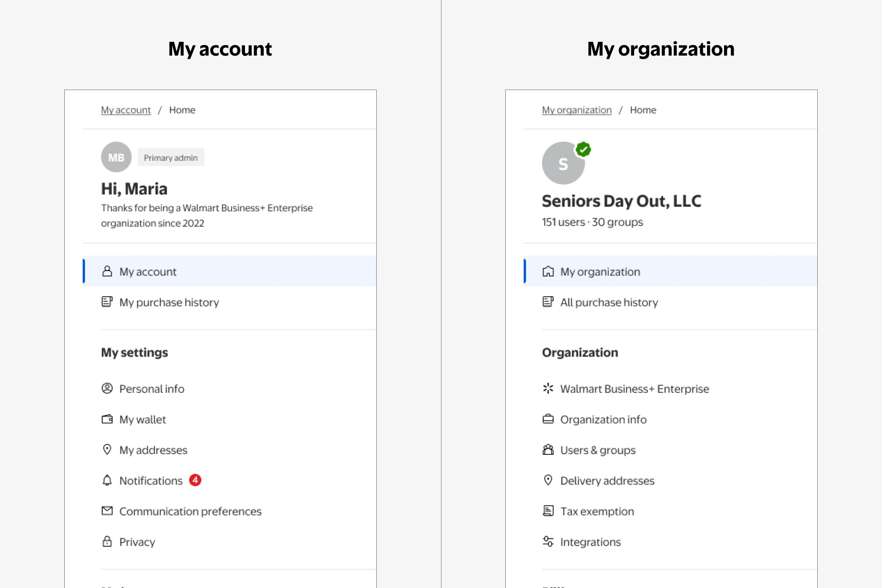Select My purchase history menu item

pos(169,302)
